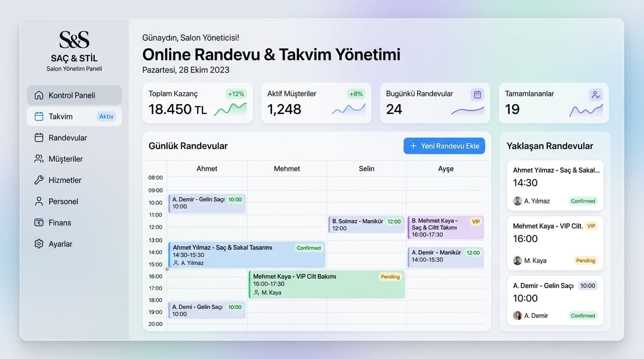Viewport: 644px width, 359px height.
Task: Click the +12% growth badge
Action: tap(236, 94)
